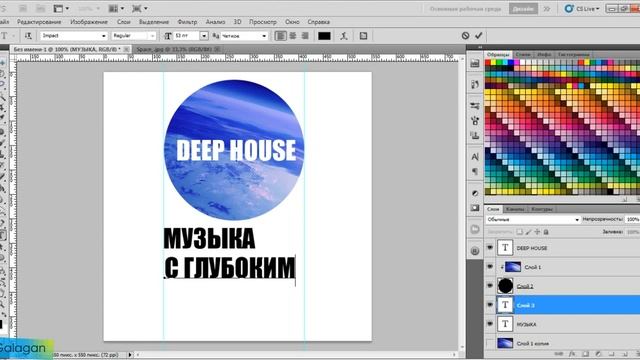Hide the DEEP HOUSE text layer
The image size is (640, 360).
490,248
